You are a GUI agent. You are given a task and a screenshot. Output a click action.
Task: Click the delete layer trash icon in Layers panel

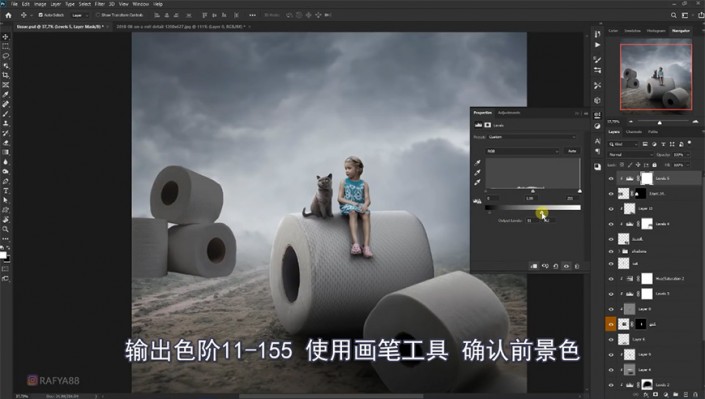pos(695,395)
